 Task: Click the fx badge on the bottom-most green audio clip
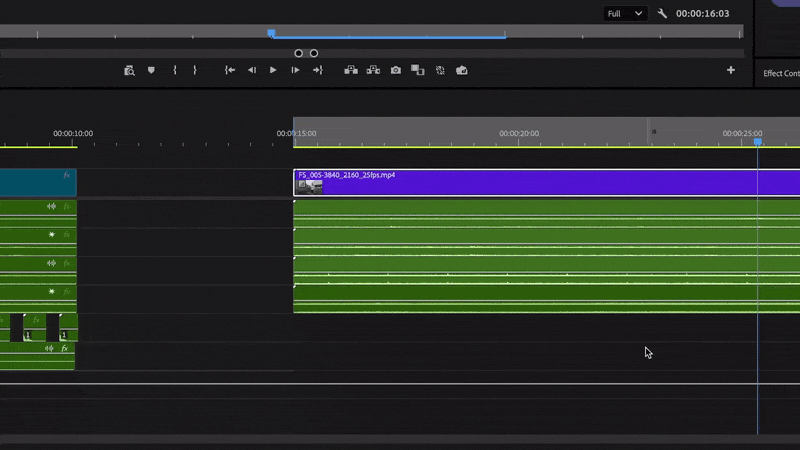[x=64, y=348]
